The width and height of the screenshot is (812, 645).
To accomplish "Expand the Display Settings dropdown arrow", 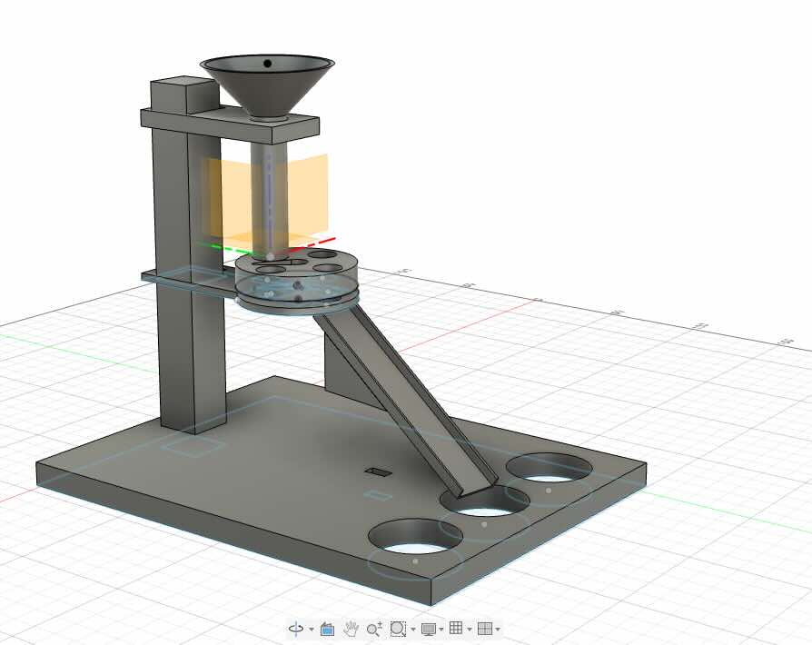I will pos(441,630).
